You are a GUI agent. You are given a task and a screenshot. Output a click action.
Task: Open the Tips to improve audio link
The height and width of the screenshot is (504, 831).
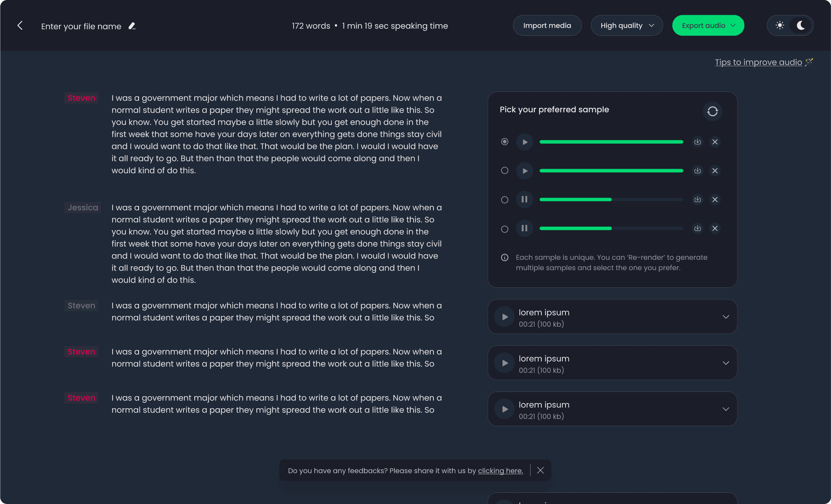(759, 62)
